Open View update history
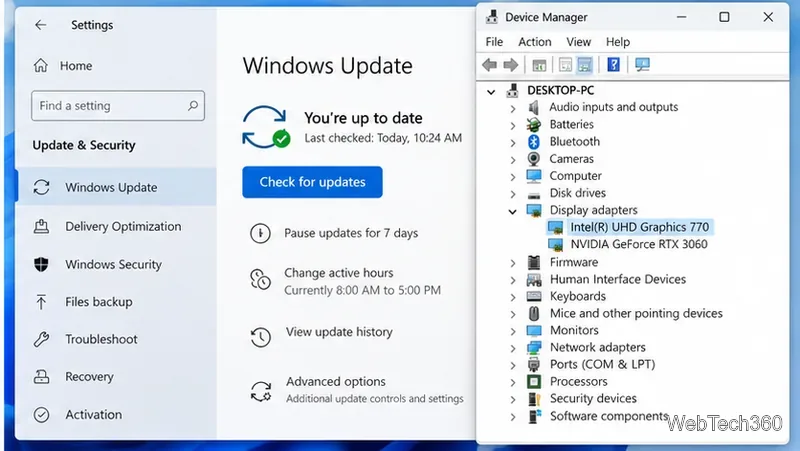This screenshot has width=800, height=451. (x=339, y=332)
